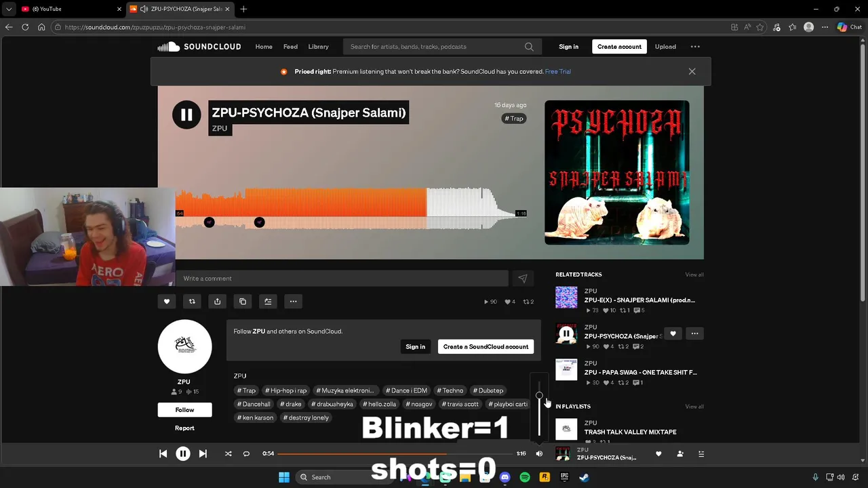Add this page to browser favorites
This screenshot has width=868, height=488.
[x=760, y=27]
